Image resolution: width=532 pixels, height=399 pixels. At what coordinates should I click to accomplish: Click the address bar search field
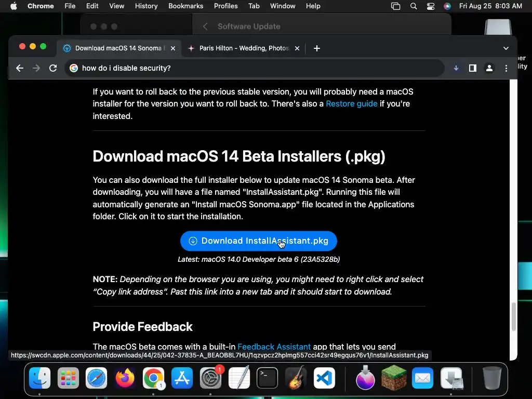[x=255, y=68]
